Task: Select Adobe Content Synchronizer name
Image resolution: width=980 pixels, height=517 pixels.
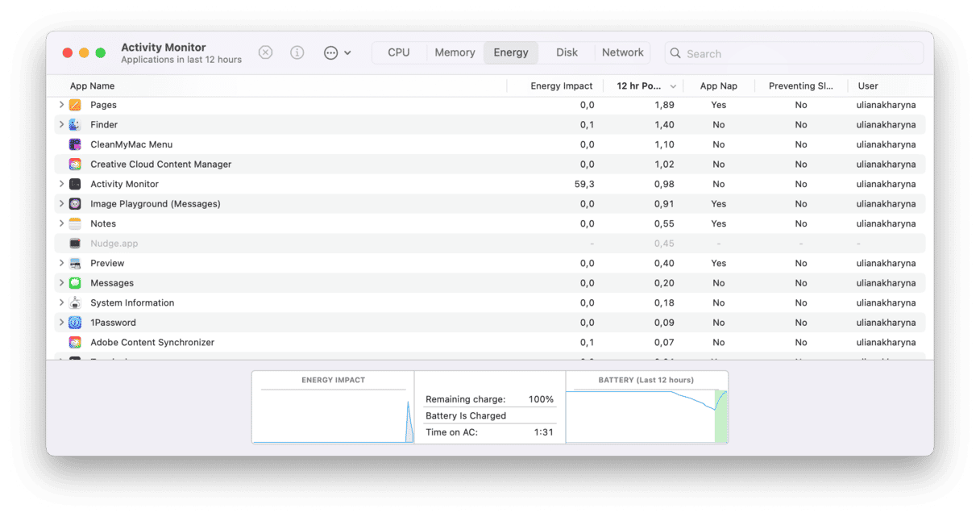Action: (x=152, y=342)
